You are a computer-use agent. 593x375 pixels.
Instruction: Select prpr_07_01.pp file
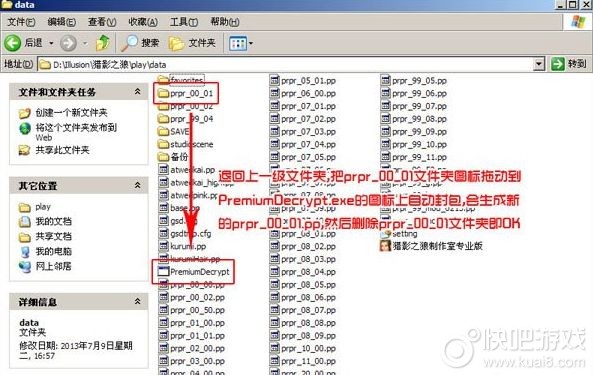[x=303, y=106]
